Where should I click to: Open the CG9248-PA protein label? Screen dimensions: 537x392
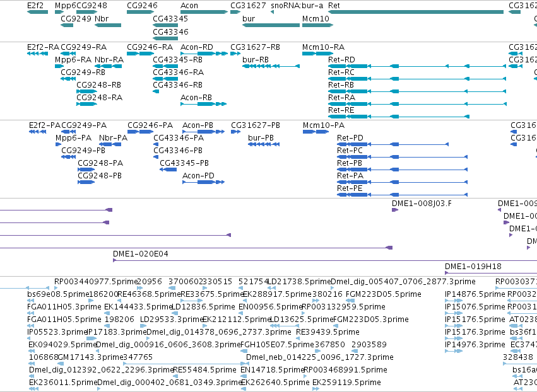pyautogui.click(x=100, y=163)
